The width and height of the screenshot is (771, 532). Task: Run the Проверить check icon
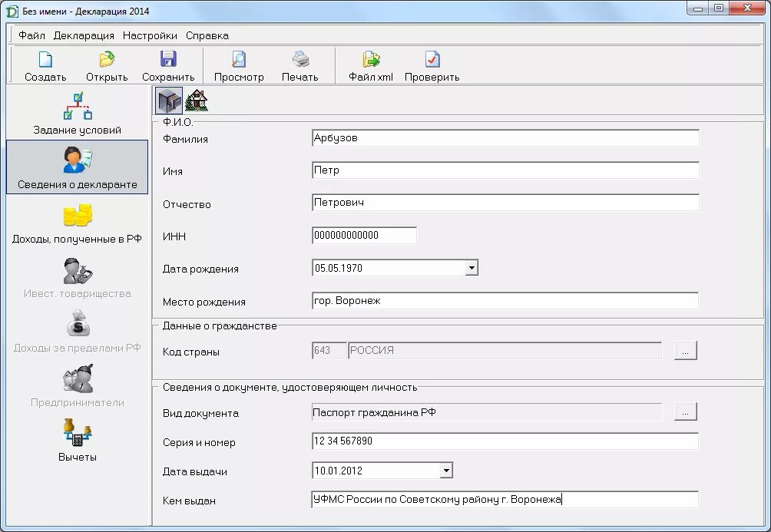coord(432,59)
